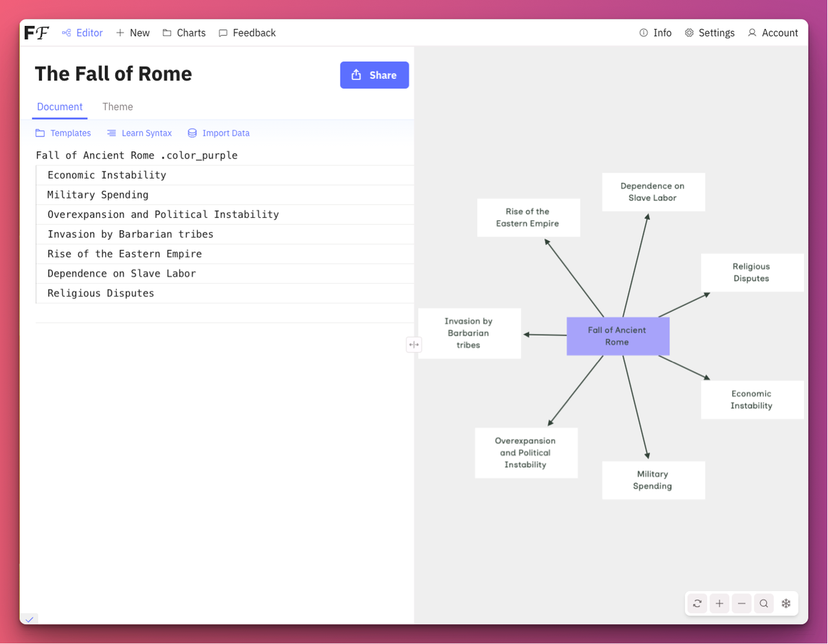Open Settings via the gear icon

point(709,32)
